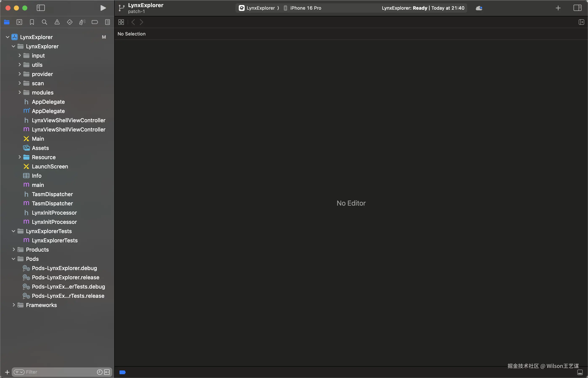Collapse the Pods group
The width and height of the screenshot is (588, 378).
(13, 259)
